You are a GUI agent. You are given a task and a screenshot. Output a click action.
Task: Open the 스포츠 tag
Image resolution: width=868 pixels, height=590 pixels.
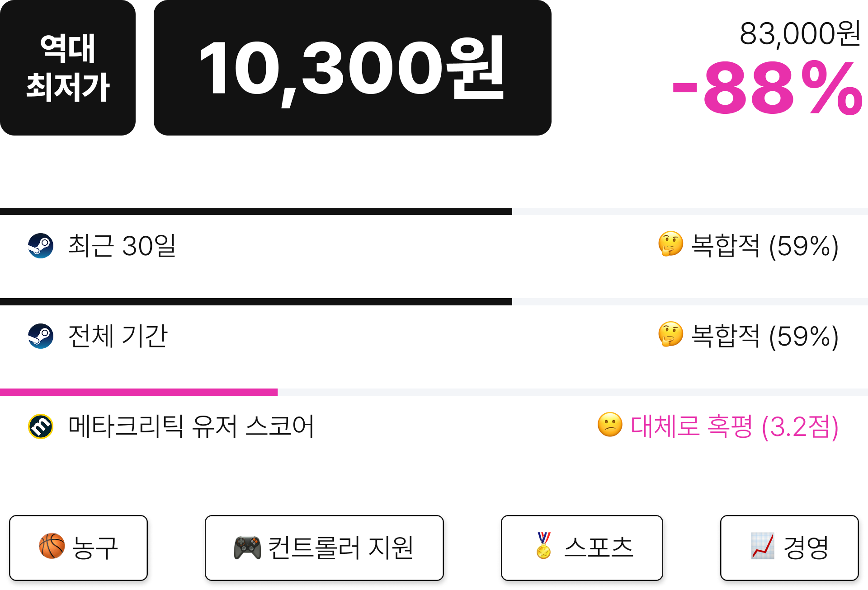(x=582, y=548)
